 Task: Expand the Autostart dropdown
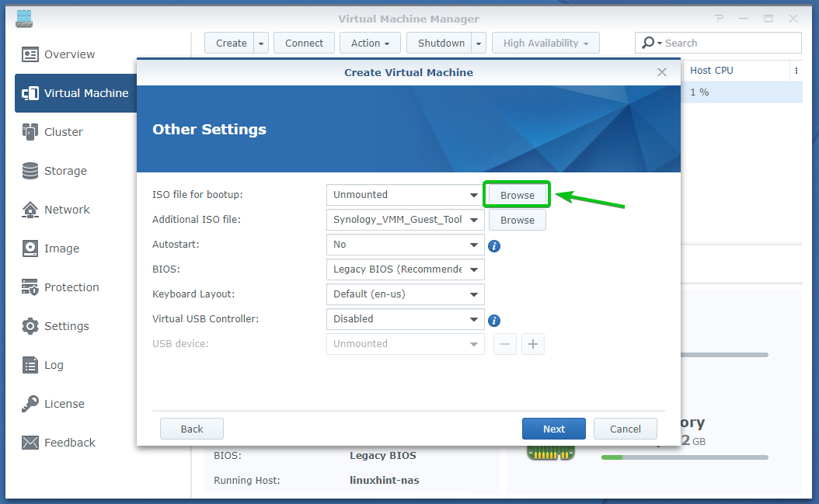point(474,245)
